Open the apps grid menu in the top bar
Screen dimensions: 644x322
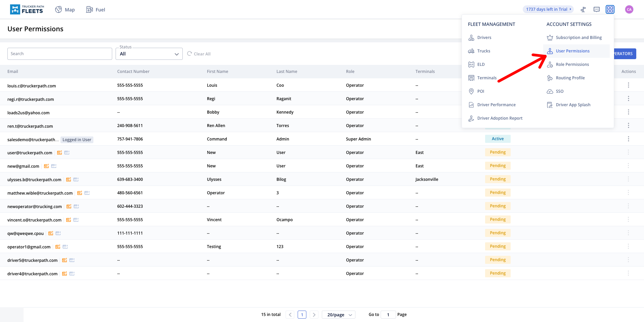click(610, 9)
